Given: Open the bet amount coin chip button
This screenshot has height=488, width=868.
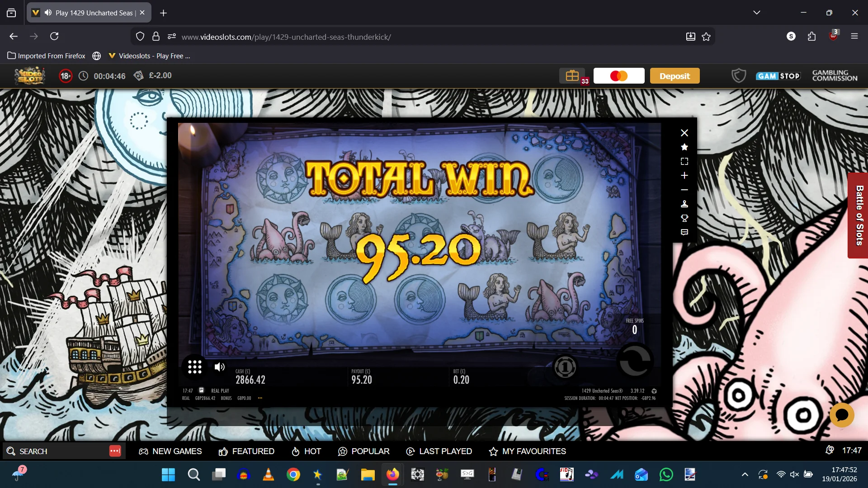Looking at the screenshot, I should 565,367.
